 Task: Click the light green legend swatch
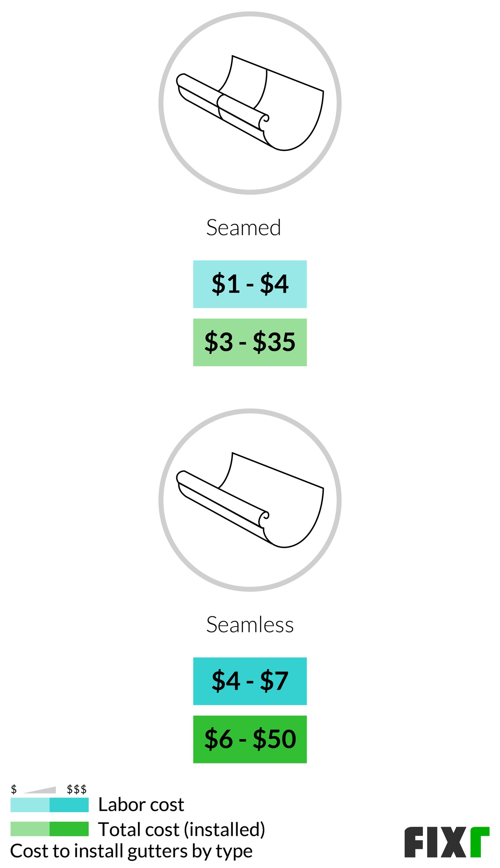(30, 829)
